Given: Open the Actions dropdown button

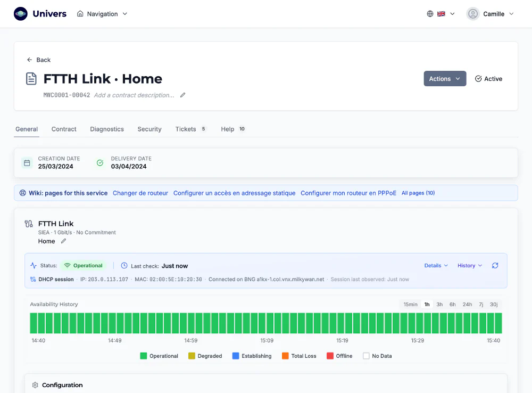Looking at the screenshot, I should (x=445, y=78).
